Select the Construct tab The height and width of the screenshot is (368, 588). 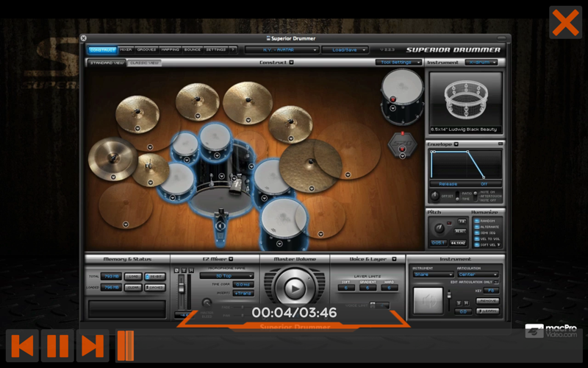point(102,49)
